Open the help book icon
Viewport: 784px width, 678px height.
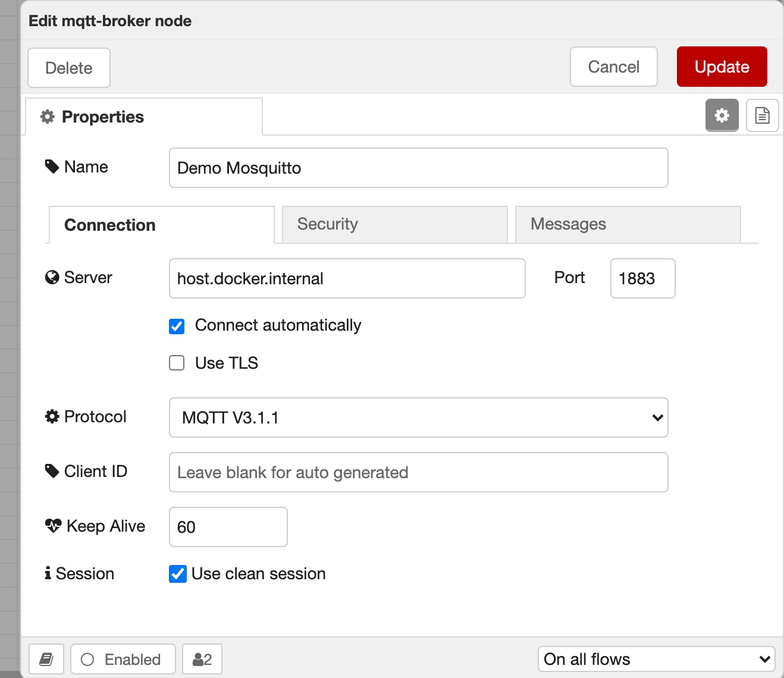tap(46, 659)
